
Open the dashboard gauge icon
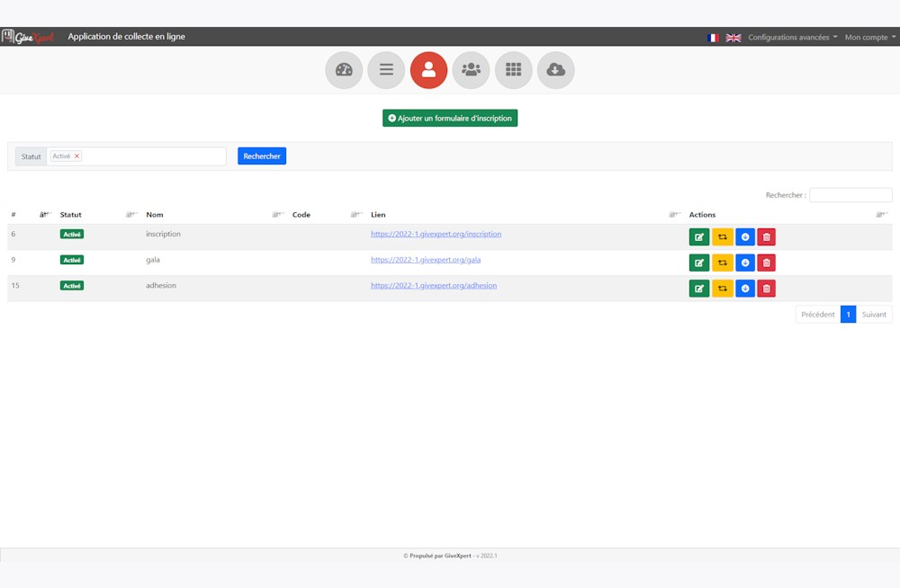point(344,70)
